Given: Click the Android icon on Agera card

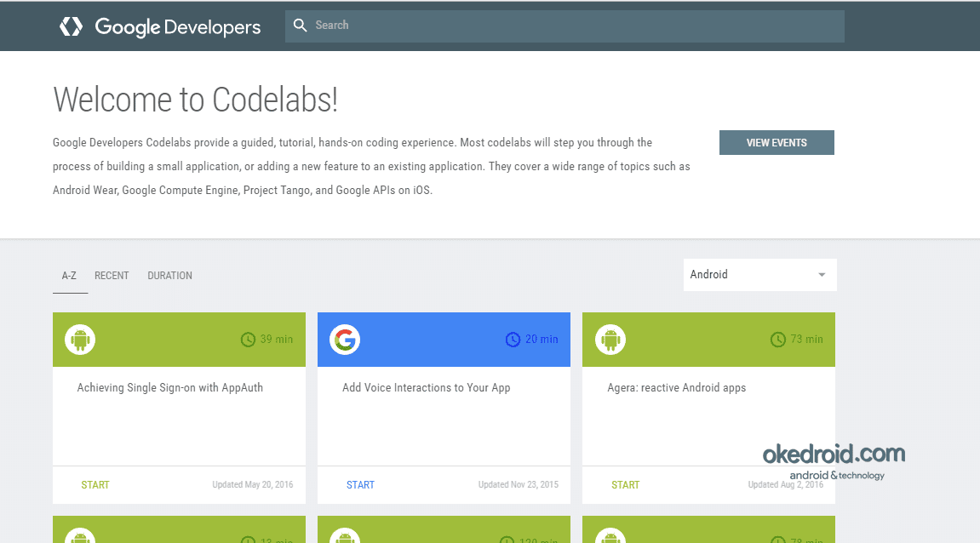Looking at the screenshot, I should [x=610, y=340].
